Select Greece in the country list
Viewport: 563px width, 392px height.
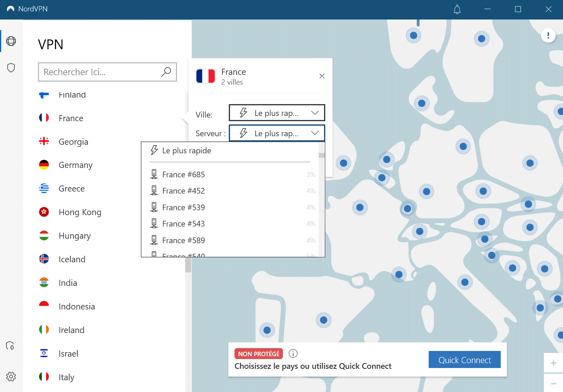coord(72,189)
